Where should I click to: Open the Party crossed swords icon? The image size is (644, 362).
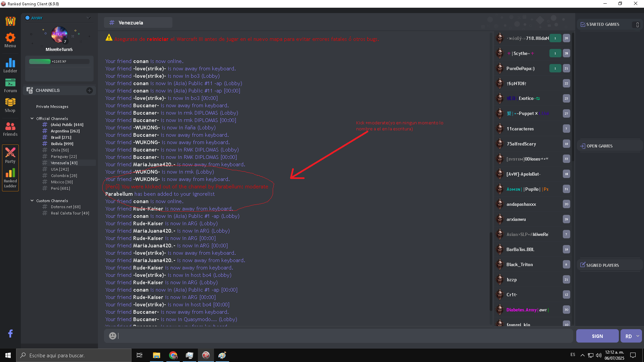tap(10, 153)
